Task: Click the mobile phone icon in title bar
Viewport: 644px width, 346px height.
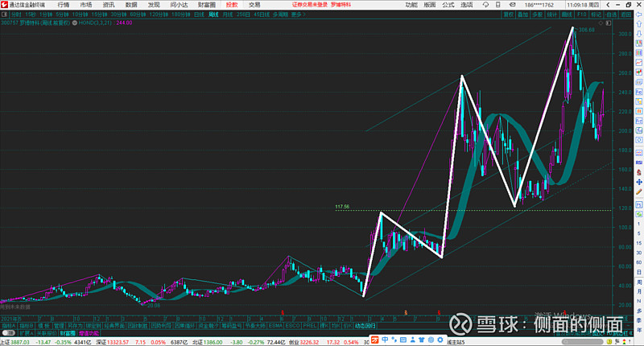Action: 497,5
